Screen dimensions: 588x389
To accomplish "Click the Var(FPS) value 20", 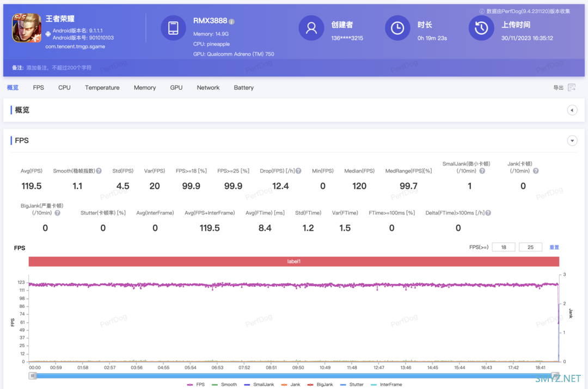I will click(x=155, y=186).
